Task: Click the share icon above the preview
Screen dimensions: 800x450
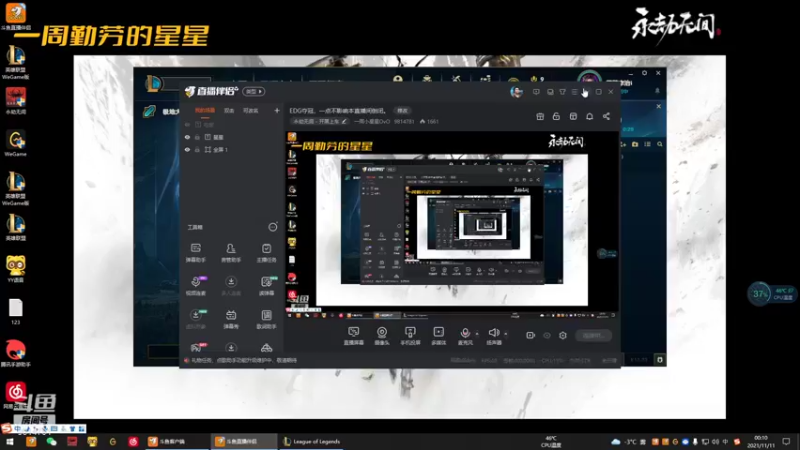Action: [x=606, y=116]
